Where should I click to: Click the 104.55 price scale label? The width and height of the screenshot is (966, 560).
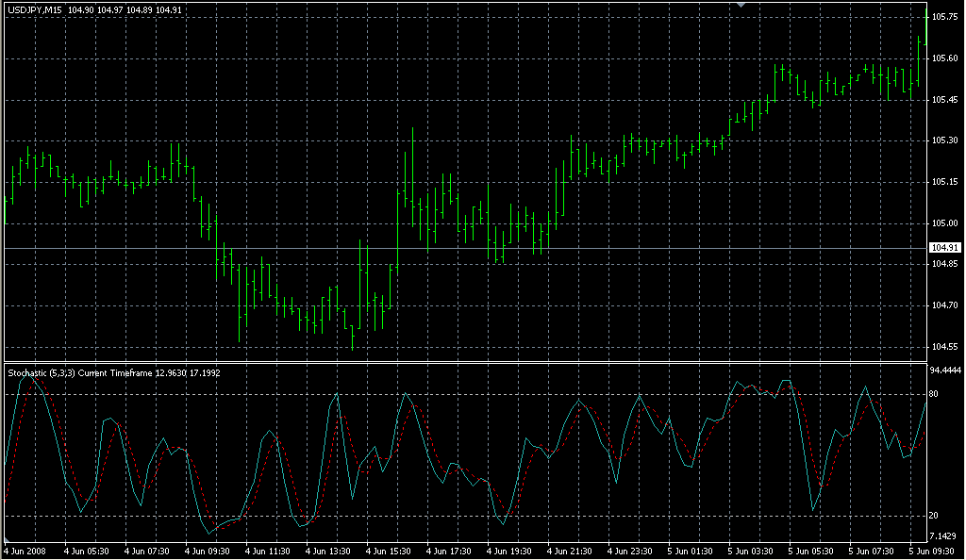(x=944, y=347)
